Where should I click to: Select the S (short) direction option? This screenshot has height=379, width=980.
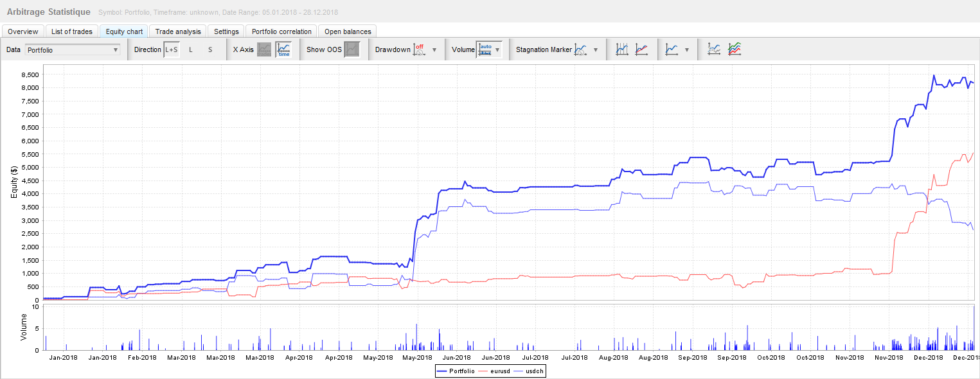click(x=210, y=49)
